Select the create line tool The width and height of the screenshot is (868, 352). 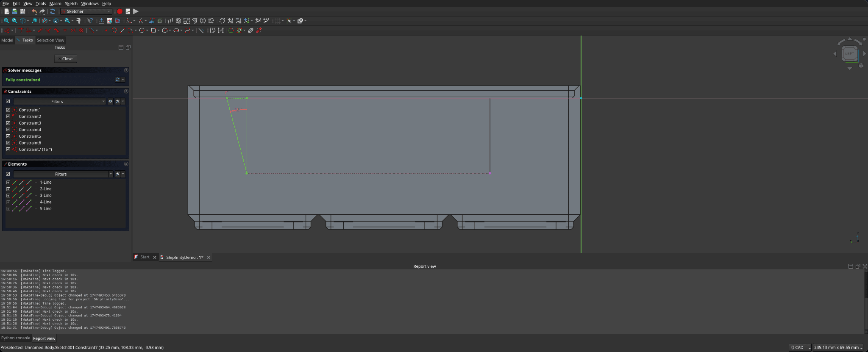(122, 30)
